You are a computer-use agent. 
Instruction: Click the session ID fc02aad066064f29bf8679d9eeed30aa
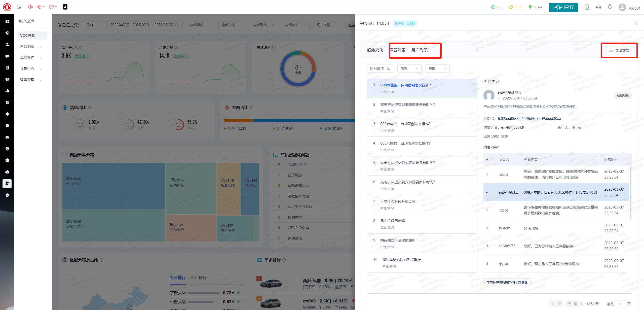[x=529, y=119]
